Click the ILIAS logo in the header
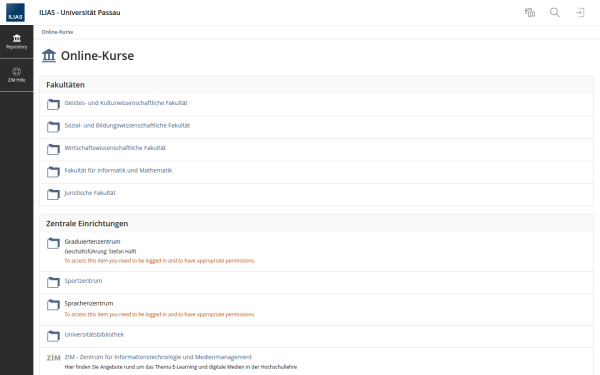The height and width of the screenshot is (375, 600). (x=15, y=13)
